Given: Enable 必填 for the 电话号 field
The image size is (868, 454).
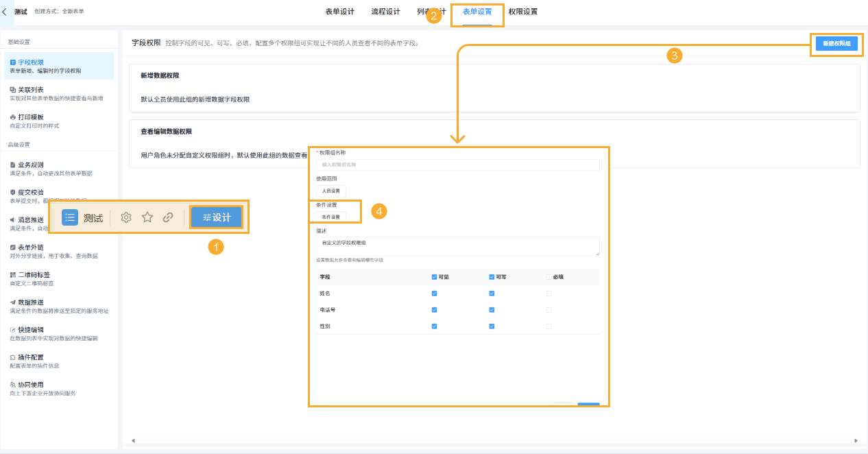Looking at the screenshot, I should pyautogui.click(x=548, y=310).
